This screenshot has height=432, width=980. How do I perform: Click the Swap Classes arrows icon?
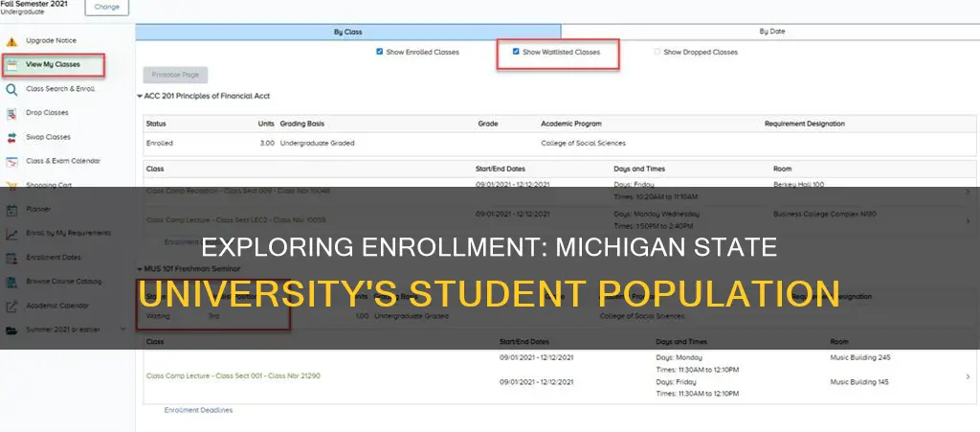(x=11, y=138)
